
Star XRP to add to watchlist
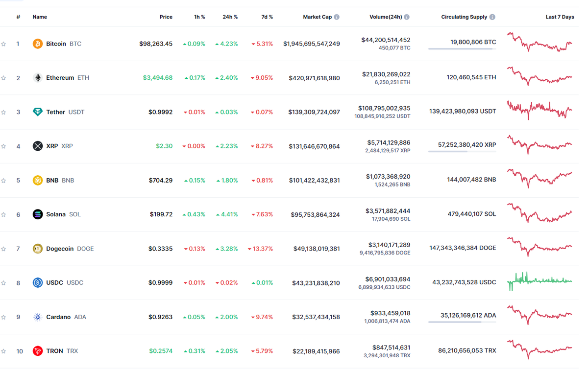coord(4,146)
